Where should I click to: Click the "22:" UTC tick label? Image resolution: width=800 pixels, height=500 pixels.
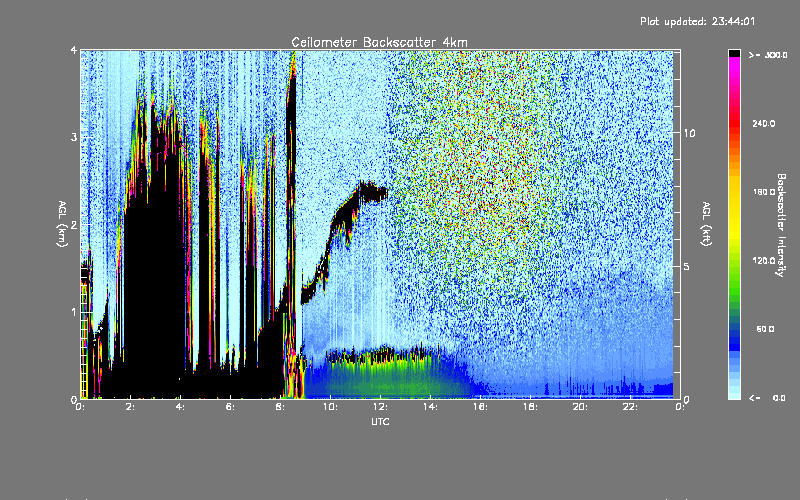(630, 407)
